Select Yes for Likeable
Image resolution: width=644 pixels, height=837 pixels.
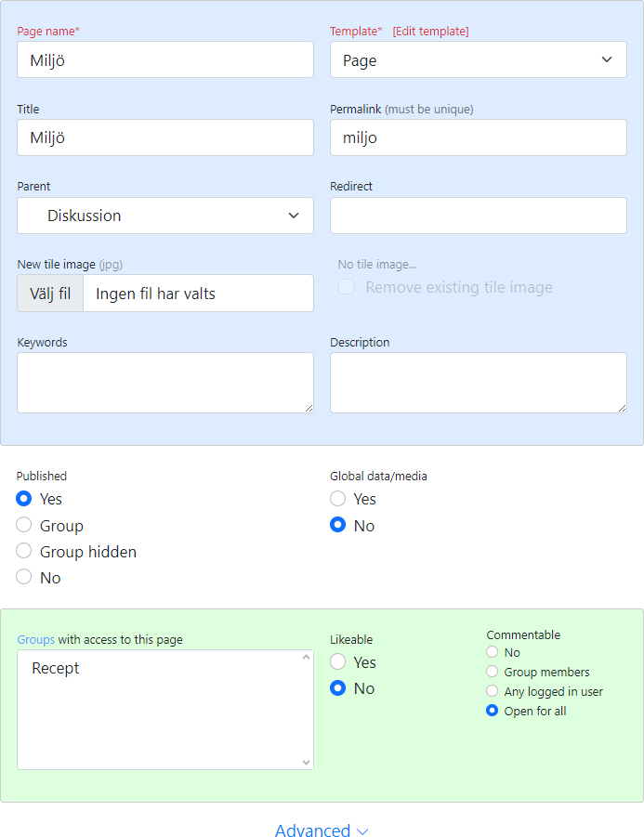coord(338,662)
